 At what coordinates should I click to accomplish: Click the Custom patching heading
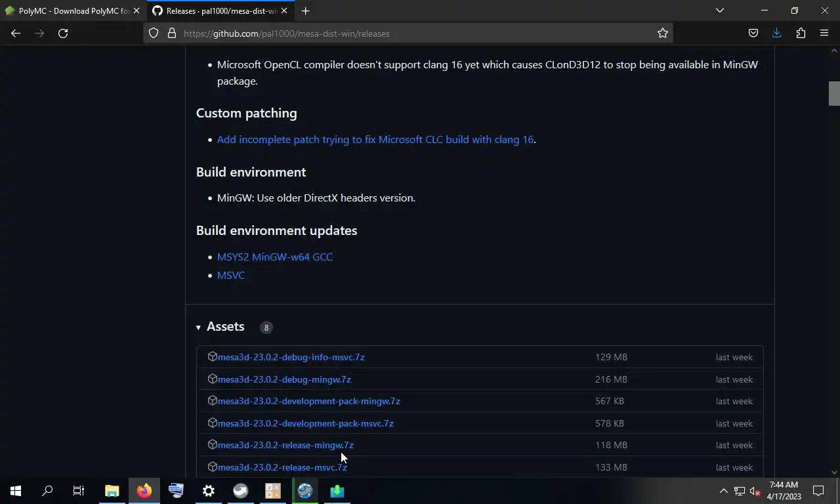click(246, 113)
